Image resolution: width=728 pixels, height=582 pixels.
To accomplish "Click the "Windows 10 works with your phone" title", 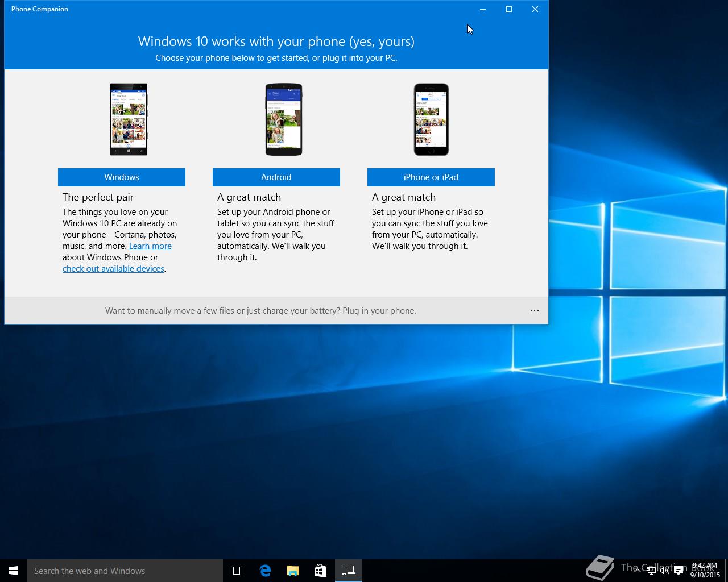I will pyautogui.click(x=276, y=41).
